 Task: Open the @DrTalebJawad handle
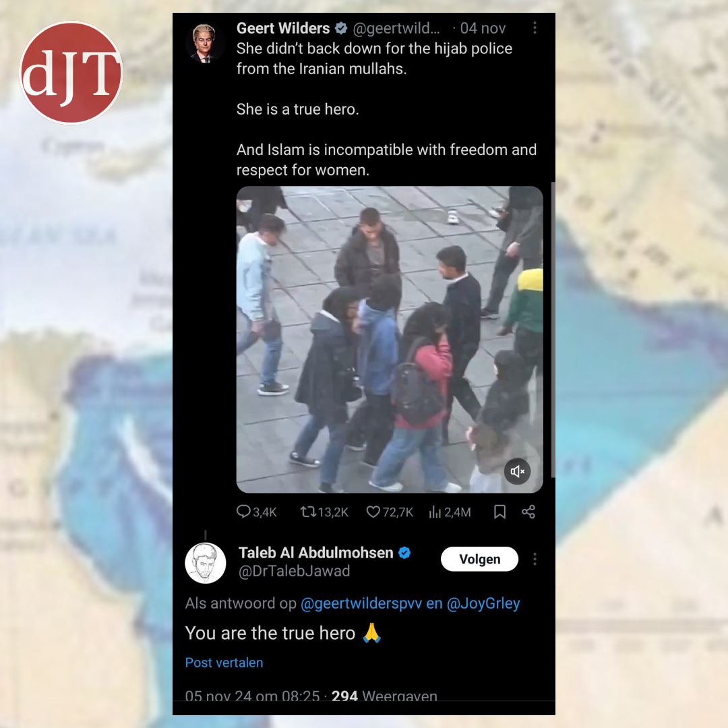[294, 571]
